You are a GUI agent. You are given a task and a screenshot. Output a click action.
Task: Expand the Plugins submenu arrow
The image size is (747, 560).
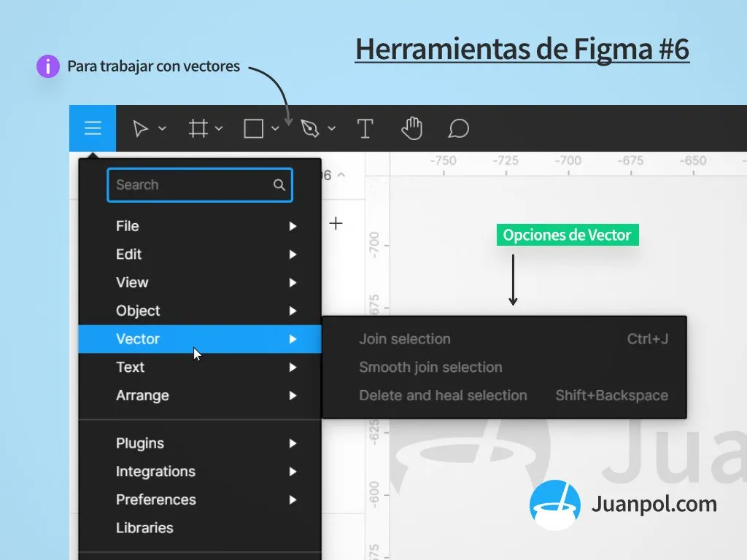pyautogui.click(x=293, y=443)
